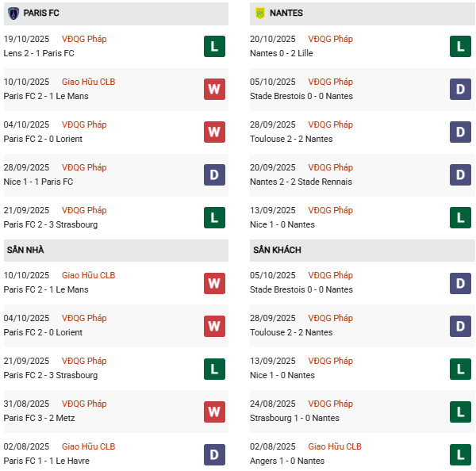Open the Toulouse 2 - 2 Nantes match under NANTES
Screen dimensions: 476x471
click(291, 139)
